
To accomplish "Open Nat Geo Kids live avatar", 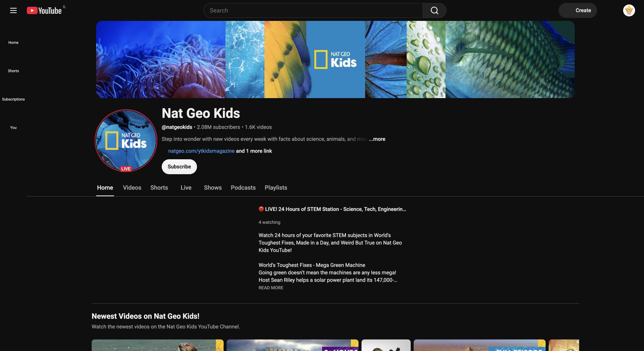I will pyautogui.click(x=126, y=141).
